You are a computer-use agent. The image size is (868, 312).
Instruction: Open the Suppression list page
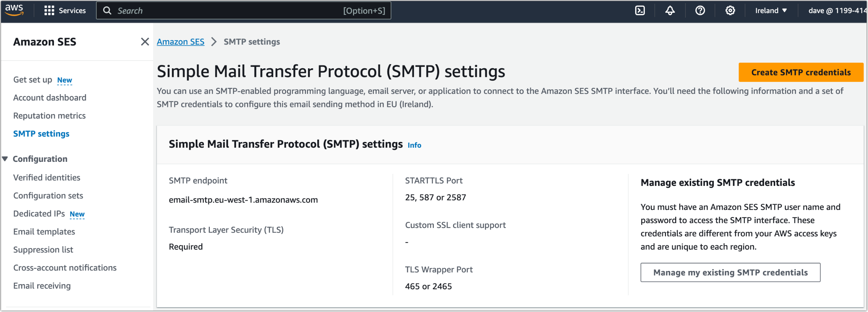pyautogui.click(x=43, y=249)
